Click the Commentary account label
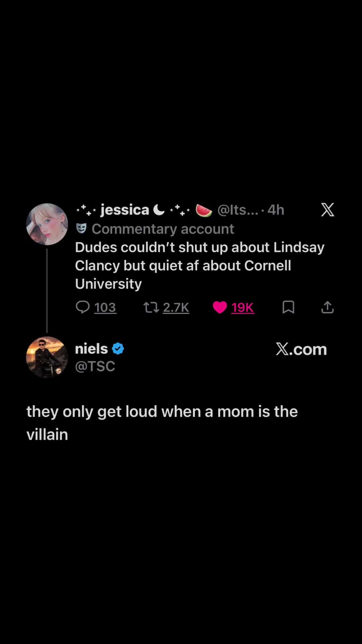This screenshot has width=362, height=644. [163, 229]
